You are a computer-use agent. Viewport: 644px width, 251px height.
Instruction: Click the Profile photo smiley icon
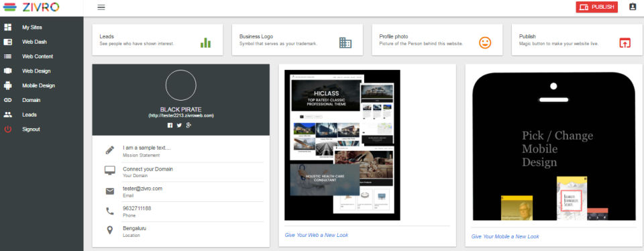tap(485, 43)
